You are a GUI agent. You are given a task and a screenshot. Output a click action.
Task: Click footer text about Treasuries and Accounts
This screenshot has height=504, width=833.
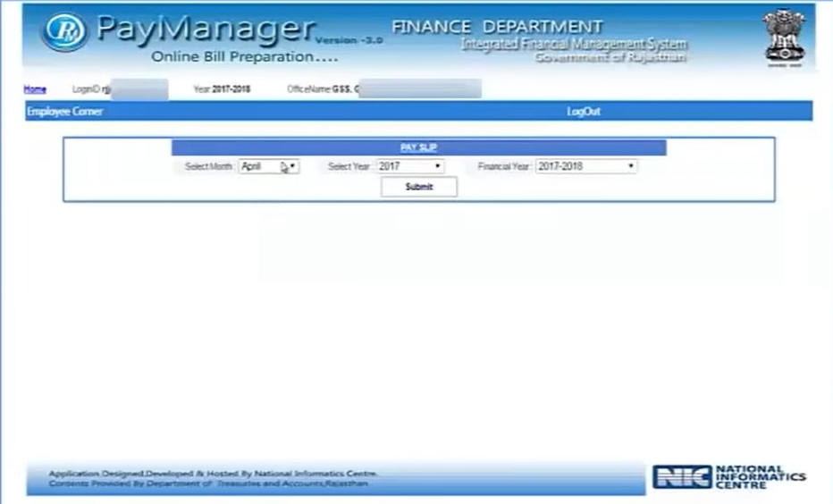pyautogui.click(x=208, y=483)
